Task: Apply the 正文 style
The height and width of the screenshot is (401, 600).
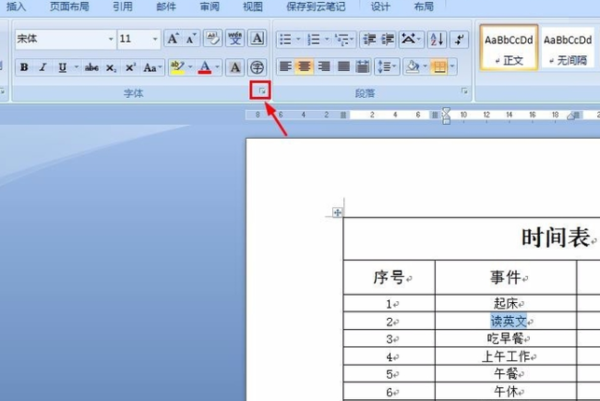Action: (x=509, y=48)
